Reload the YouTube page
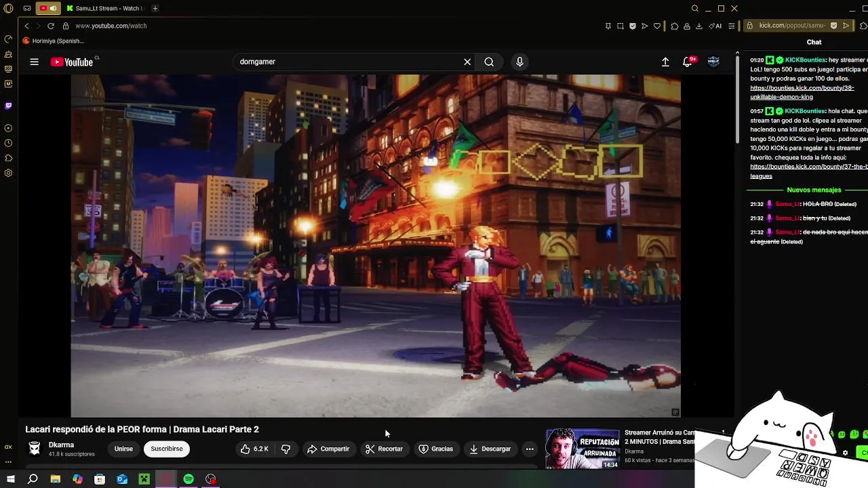The width and height of the screenshot is (868, 488). point(51,26)
